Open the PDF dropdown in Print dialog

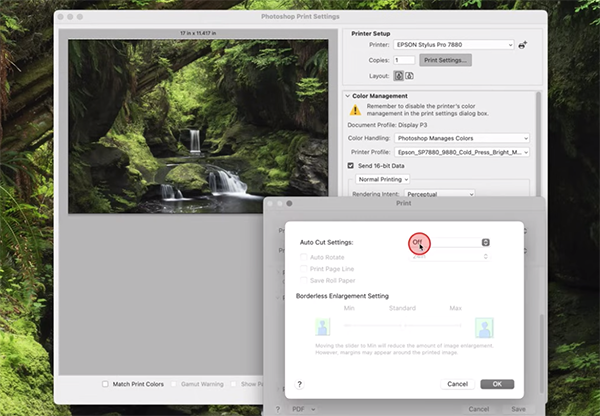(303, 409)
